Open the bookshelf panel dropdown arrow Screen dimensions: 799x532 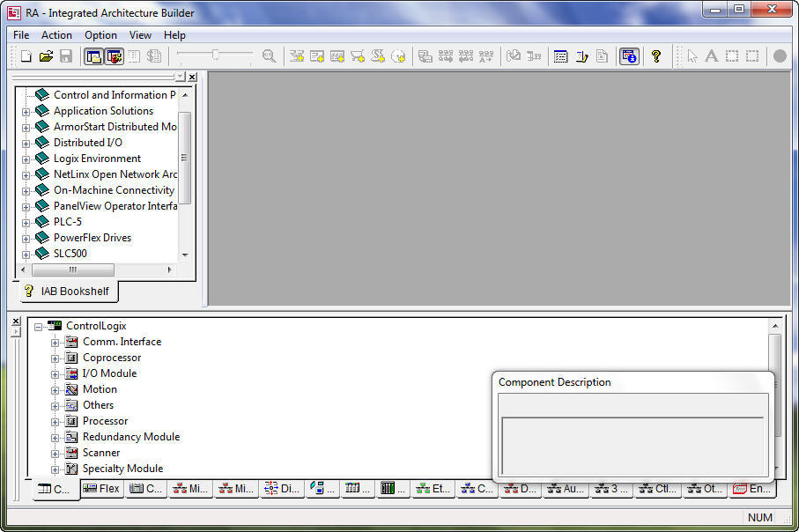[x=181, y=77]
